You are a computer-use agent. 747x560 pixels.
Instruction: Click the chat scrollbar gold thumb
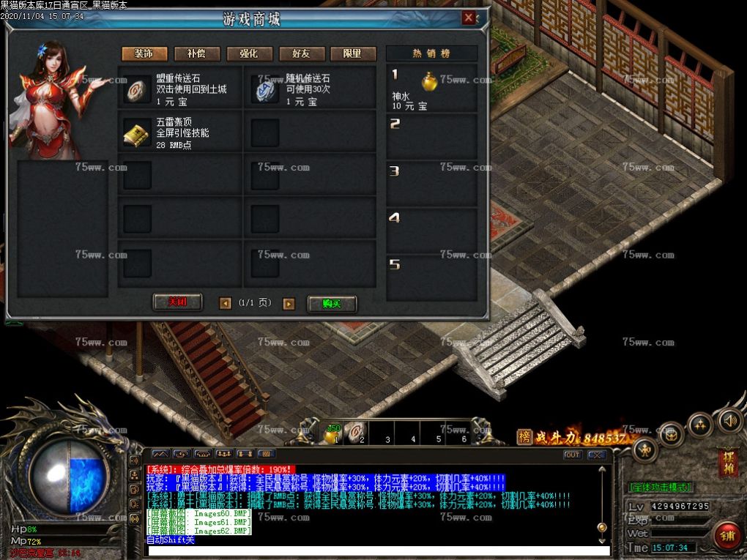click(x=602, y=527)
